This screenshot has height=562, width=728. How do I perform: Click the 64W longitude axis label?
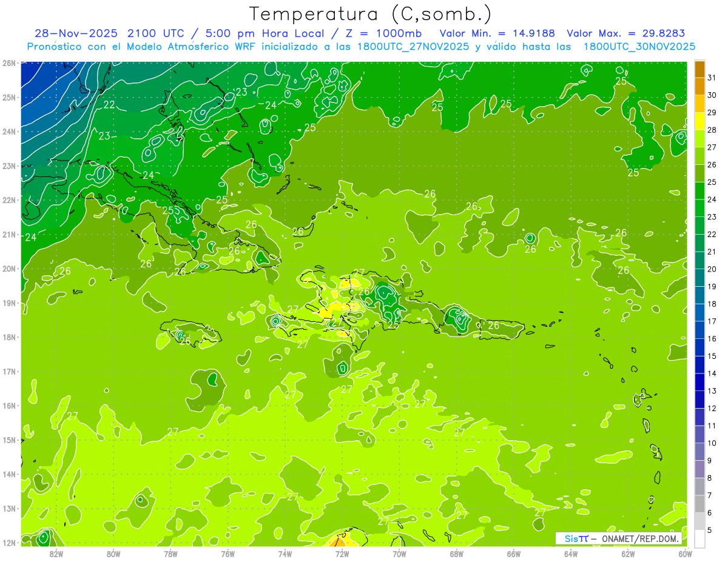click(x=571, y=554)
